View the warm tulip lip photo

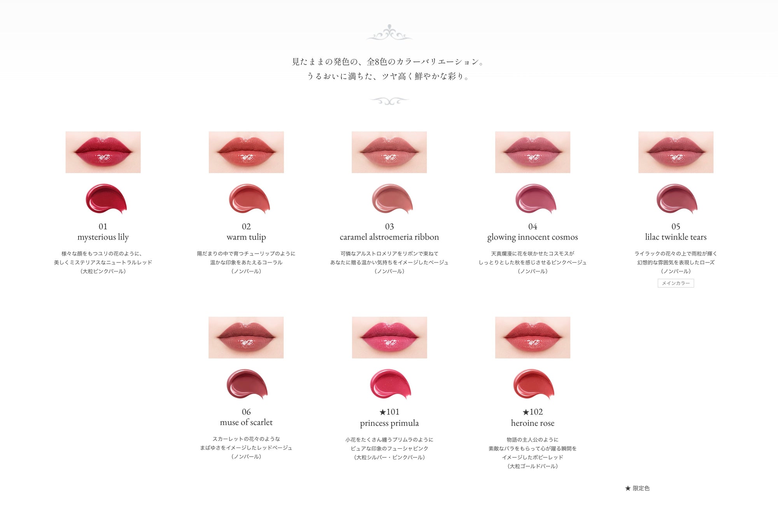246,152
